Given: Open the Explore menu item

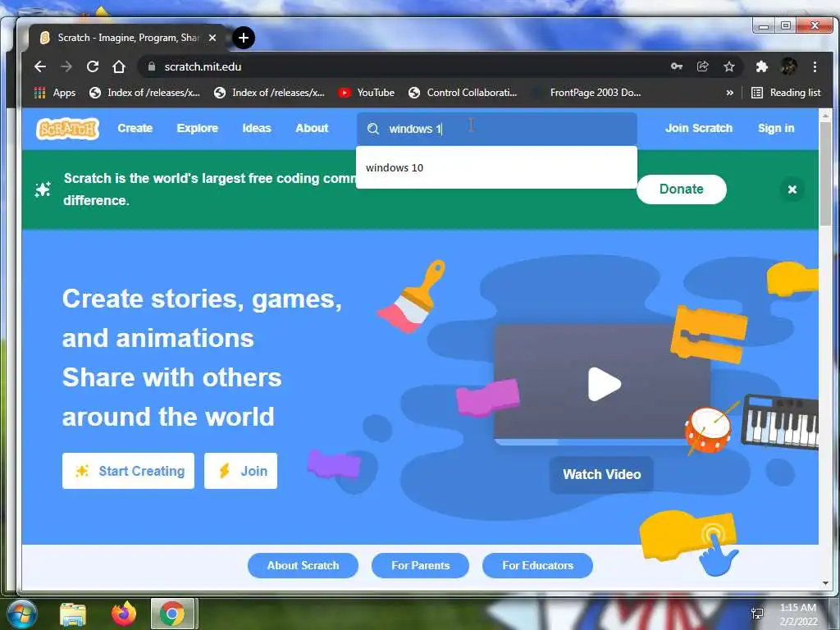Looking at the screenshot, I should 197,129.
